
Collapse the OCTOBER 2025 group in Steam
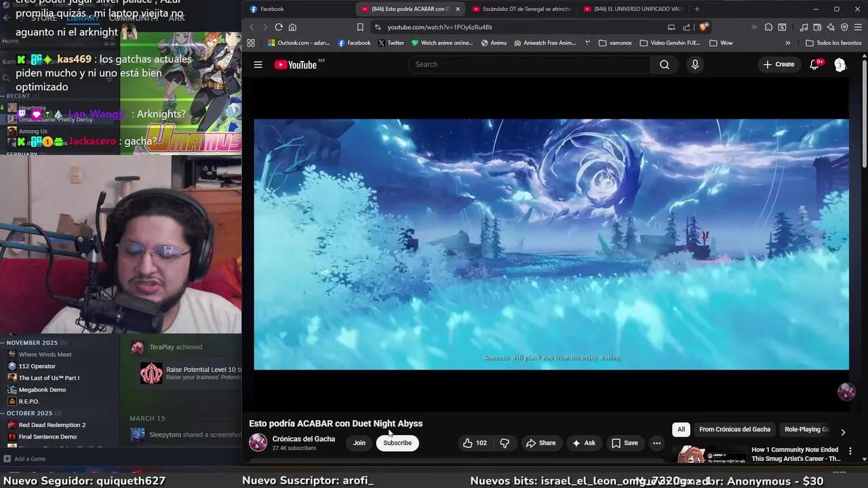pos(3,413)
